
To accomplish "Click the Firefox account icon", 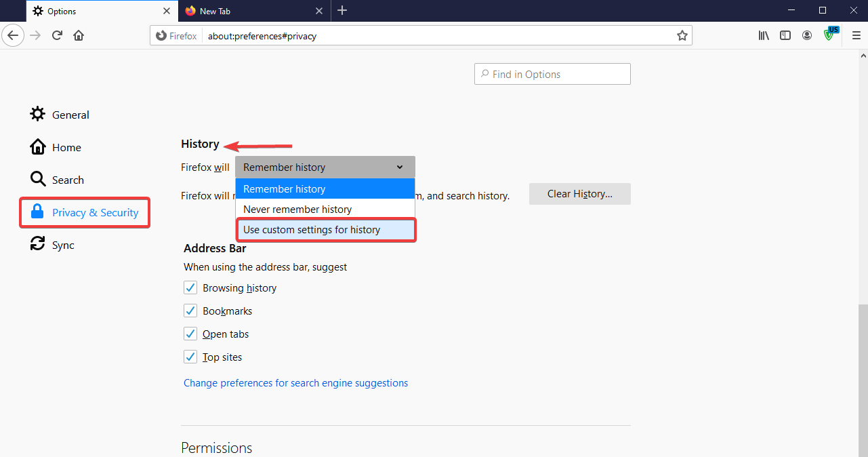I will (x=807, y=35).
